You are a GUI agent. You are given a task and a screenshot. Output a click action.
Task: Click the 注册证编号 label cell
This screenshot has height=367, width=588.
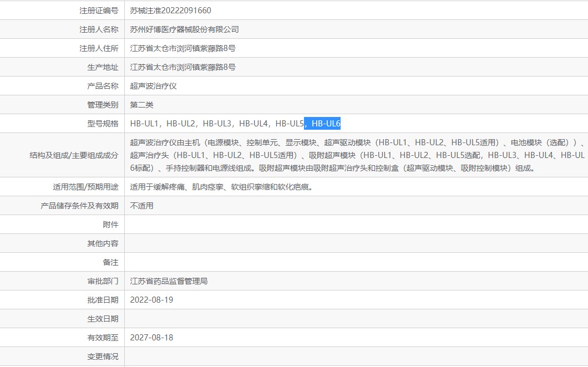point(99,11)
